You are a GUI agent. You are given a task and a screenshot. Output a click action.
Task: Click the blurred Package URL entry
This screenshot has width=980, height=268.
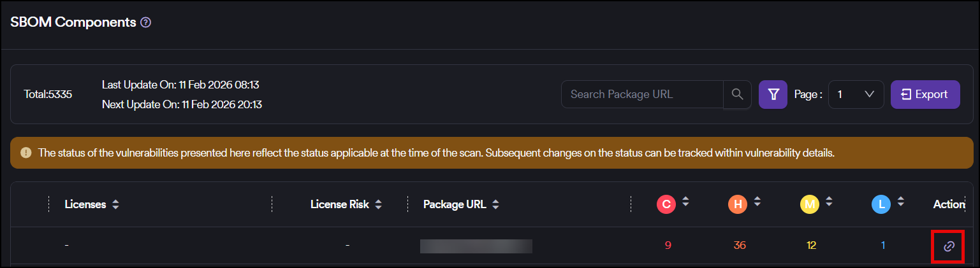pyautogui.click(x=476, y=246)
